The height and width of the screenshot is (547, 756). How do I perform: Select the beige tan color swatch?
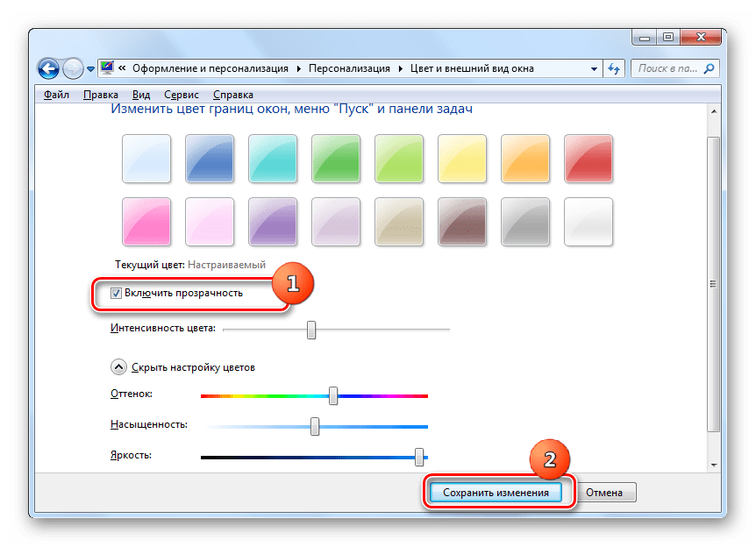(399, 222)
